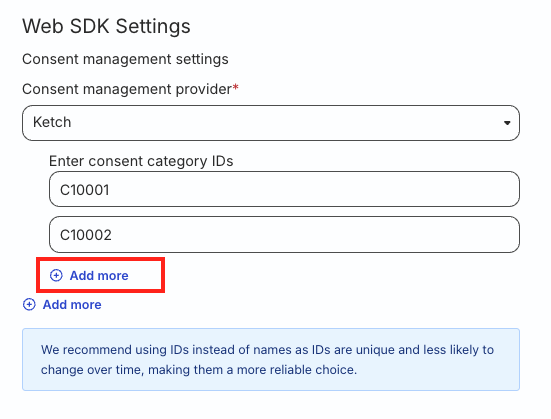Click the Add more link above the blue info box
Screen dimensions: 551x419
(62, 304)
